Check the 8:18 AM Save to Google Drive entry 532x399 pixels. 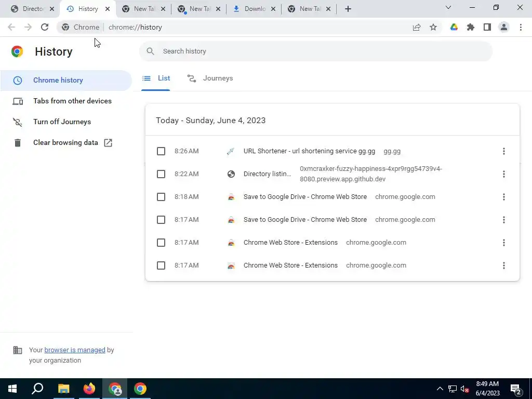pyautogui.click(x=161, y=197)
